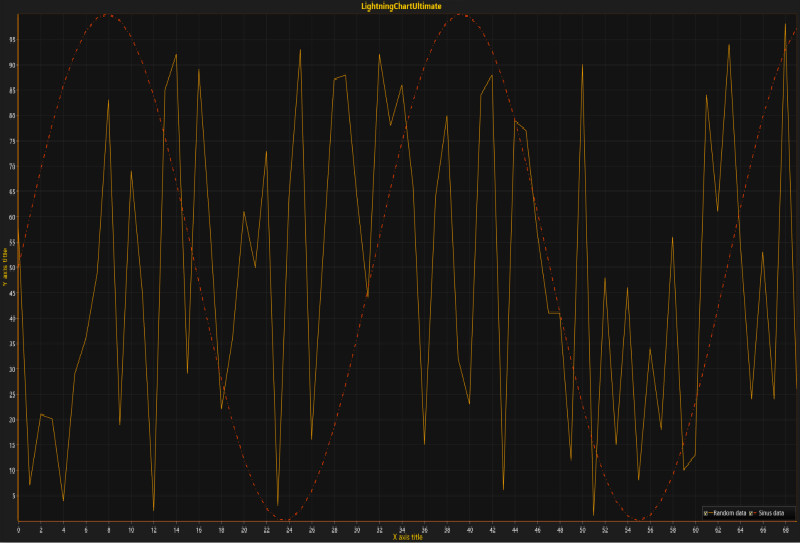800x543 pixels.
Task: Click the sinus curve trough near x=24
Action: (286, 520)
